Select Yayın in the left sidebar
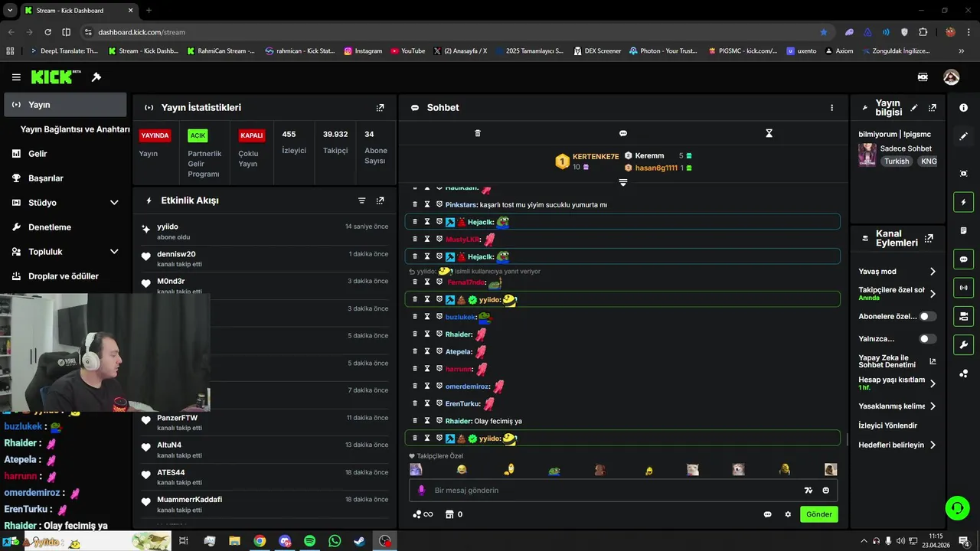The width and height of the screenshot is (980, 551). pos(65,105)
